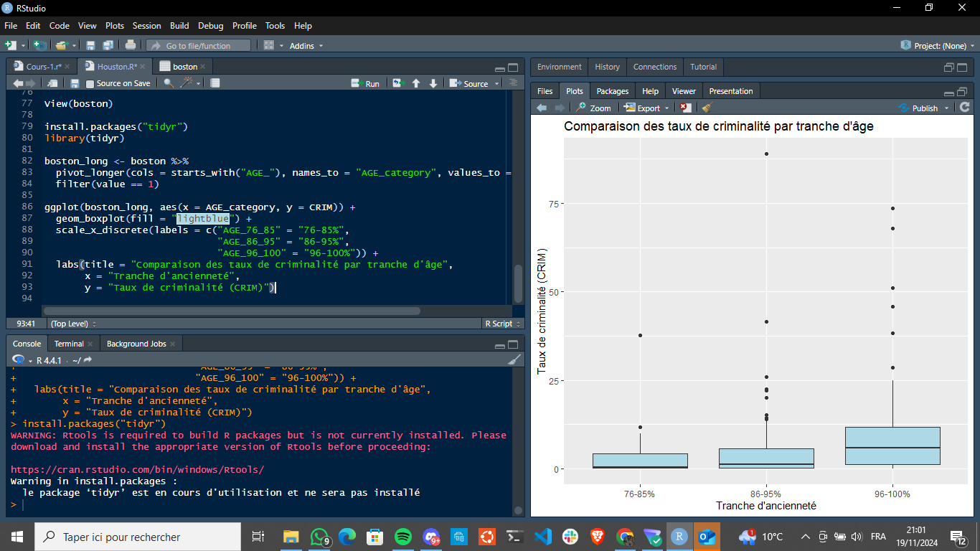Open Spotify from the Windows taskbar
980x551 pixels.
[x=403, y=537]
